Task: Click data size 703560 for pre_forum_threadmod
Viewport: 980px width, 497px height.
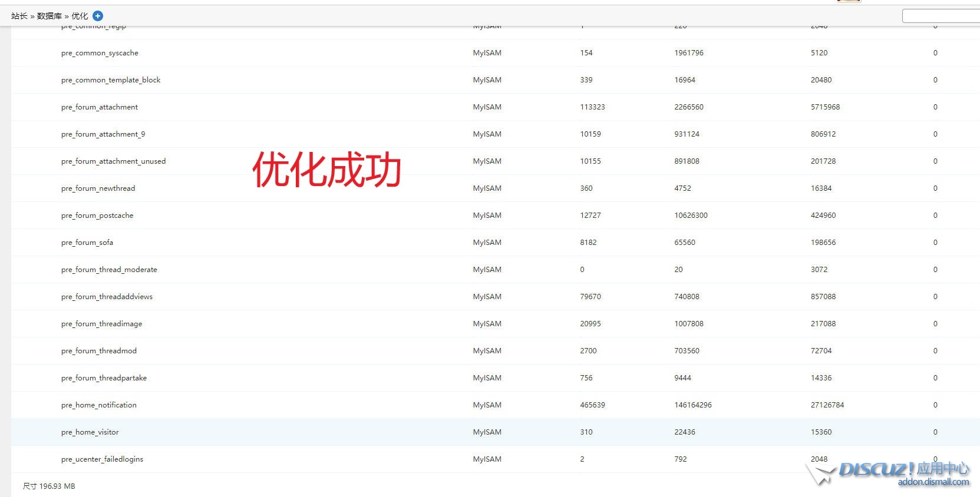Action: [x=687, y=351]
